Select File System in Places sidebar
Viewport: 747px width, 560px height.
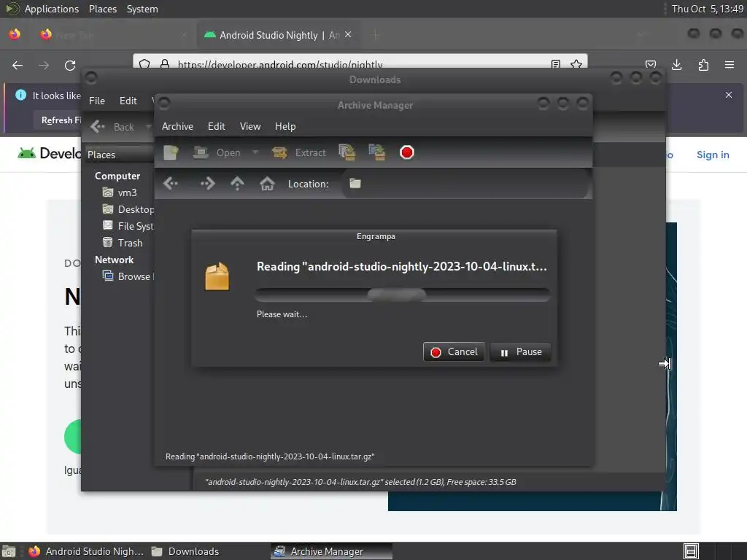[x=128, y=226]
